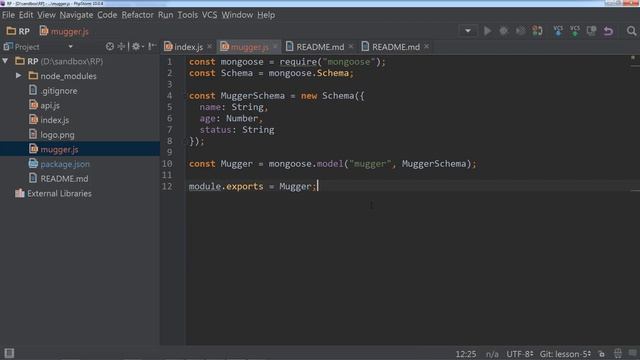Open the Run menu
The width and height of the screenshot is (640, 360).
165,15
